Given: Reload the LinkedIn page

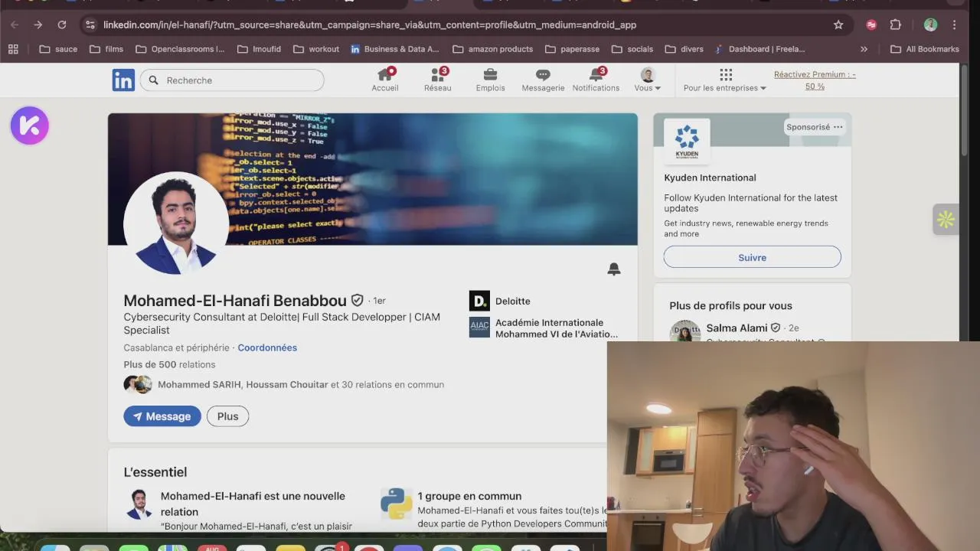Looking at the screenshot, I should click(62, 24).
